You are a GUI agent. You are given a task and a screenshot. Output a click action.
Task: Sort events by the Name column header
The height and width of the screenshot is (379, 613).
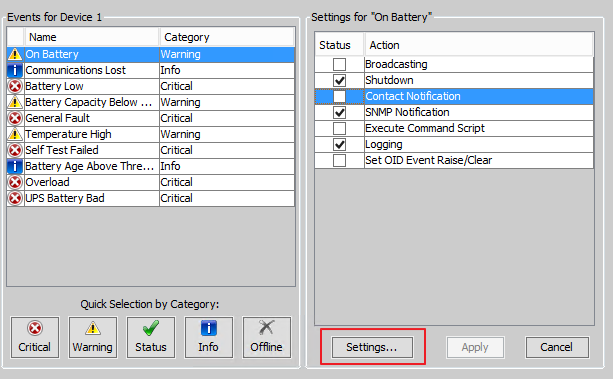click(x=92, y=37)
